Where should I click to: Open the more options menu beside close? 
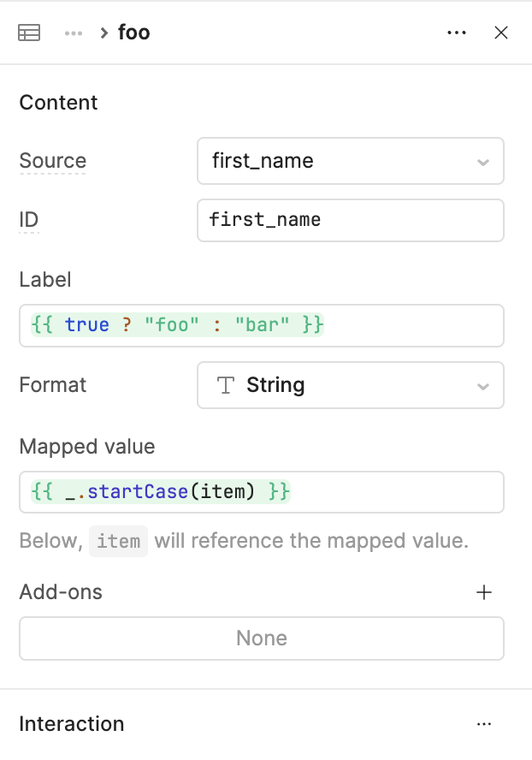click(x=457, y=33)
